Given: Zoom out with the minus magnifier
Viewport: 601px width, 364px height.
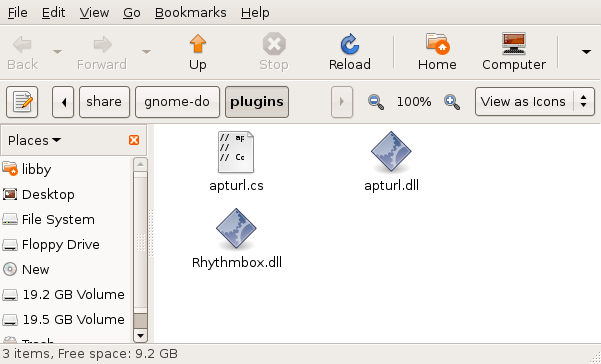Looking at the screenshot, I should (x=376, y=102).
